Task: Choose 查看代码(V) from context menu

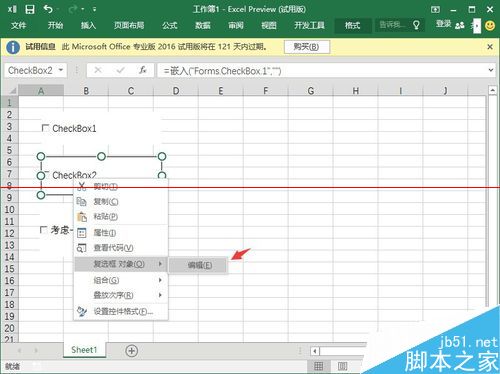Action: 121,248
